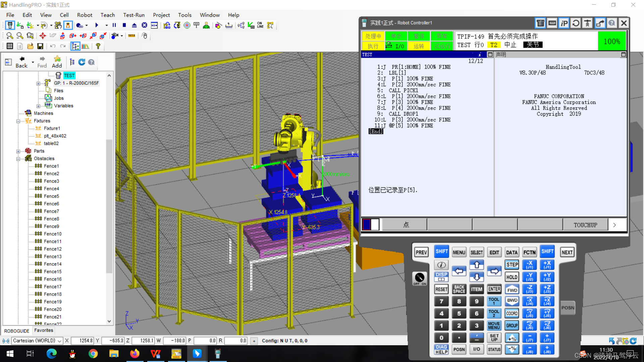This screenshot has width=644, height=362.
Task: Click the refresh icon in Robot Controller1 titlebar
Action: [x=576, y=23]
